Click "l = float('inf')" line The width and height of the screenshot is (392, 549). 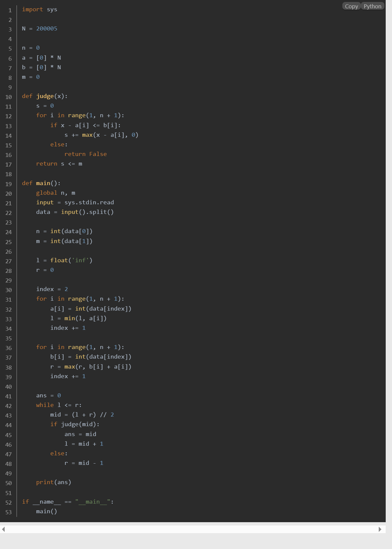coord(64,260)
